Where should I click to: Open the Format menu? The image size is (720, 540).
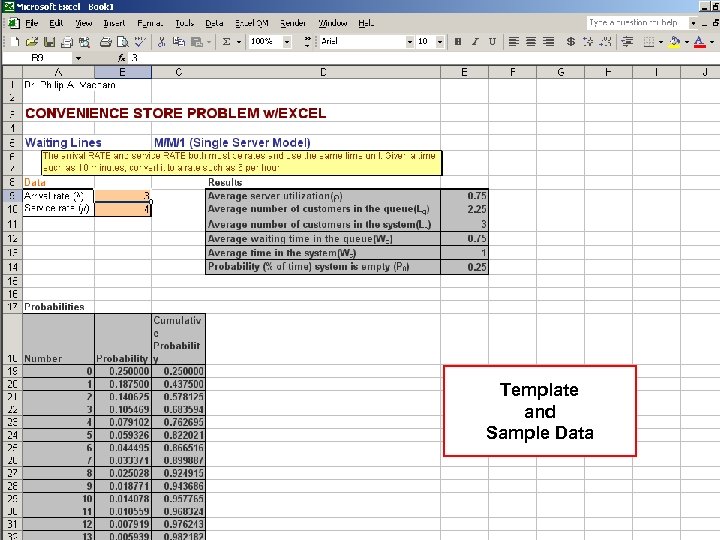(150, 23)
